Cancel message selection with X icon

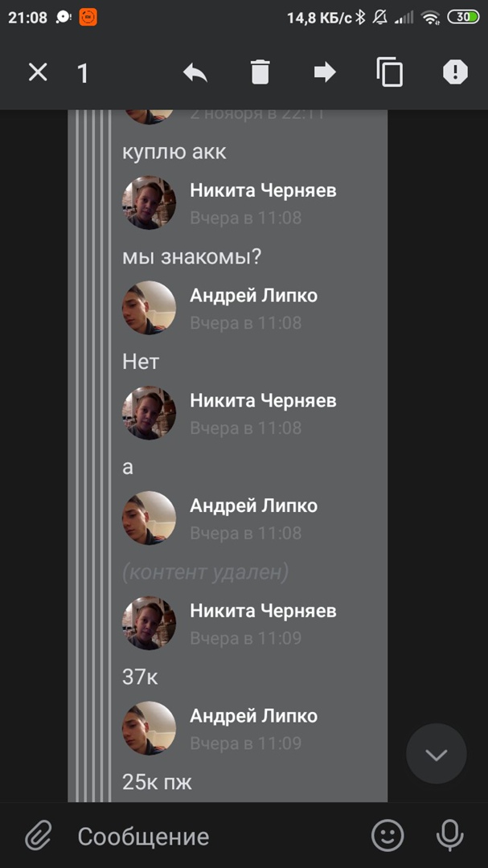click(39, 72)
